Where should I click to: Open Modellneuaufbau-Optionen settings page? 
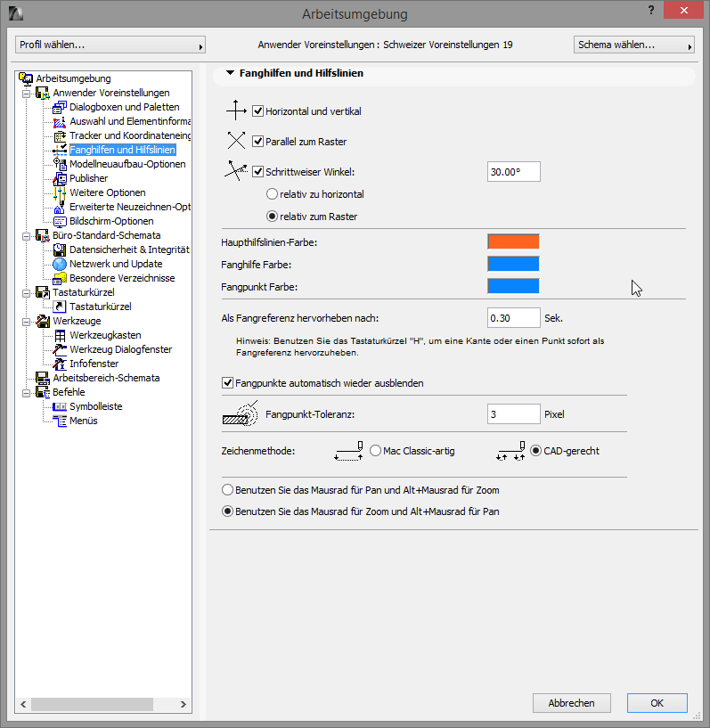coord(127,164)
